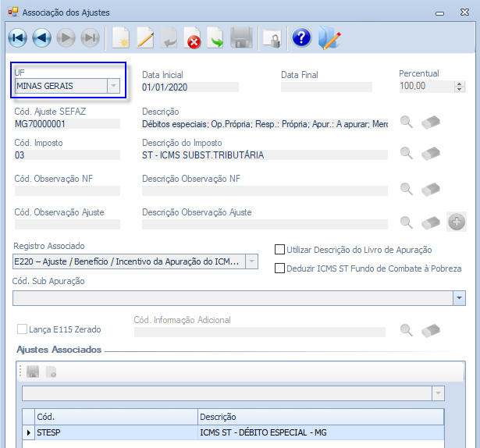This screenshot has height=448, width=480.
Task: Save using the toolbar floppy disk icon
Action: tap(241, 38)
